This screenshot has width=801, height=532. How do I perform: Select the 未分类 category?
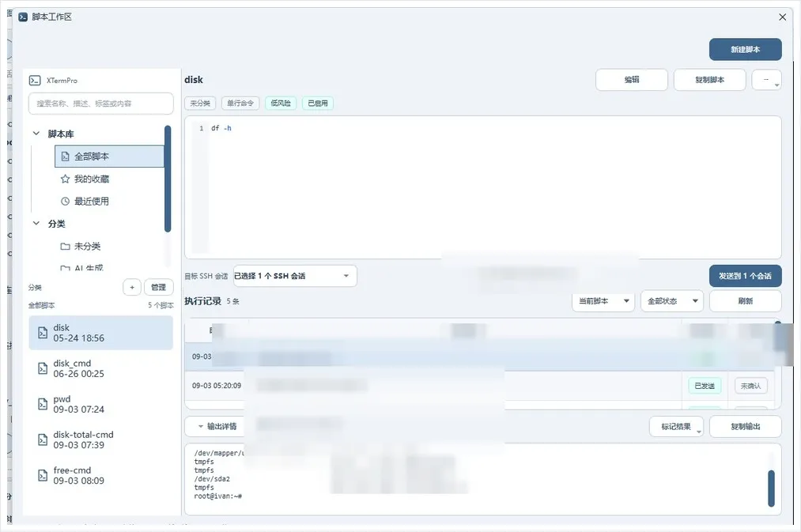tap(87, 247)
